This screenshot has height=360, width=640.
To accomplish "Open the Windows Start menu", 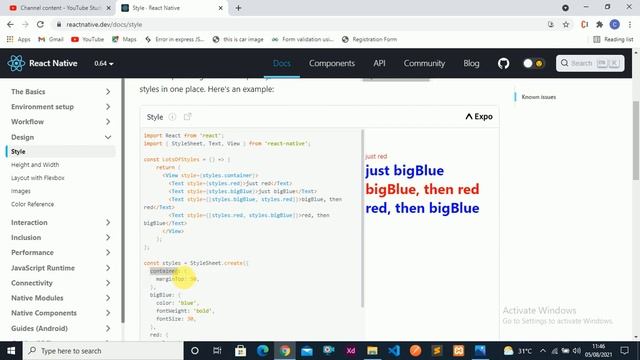I will (x=11, y=351).
